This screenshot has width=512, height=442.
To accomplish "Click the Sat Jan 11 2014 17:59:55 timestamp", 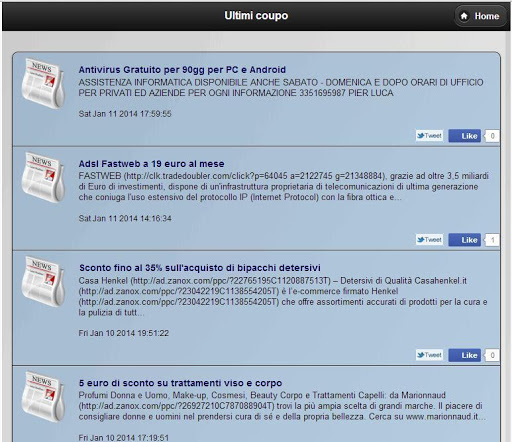I will point(125,114).
